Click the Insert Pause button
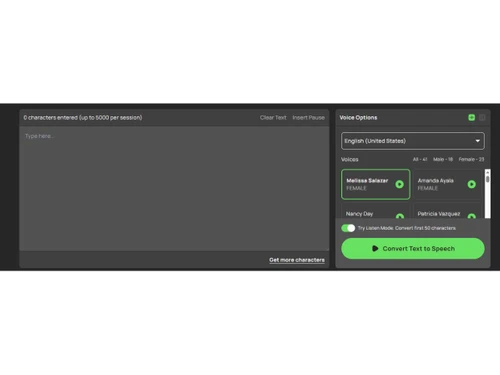The width and height of the screenshot is (500, 375). [x=308, y=118]
